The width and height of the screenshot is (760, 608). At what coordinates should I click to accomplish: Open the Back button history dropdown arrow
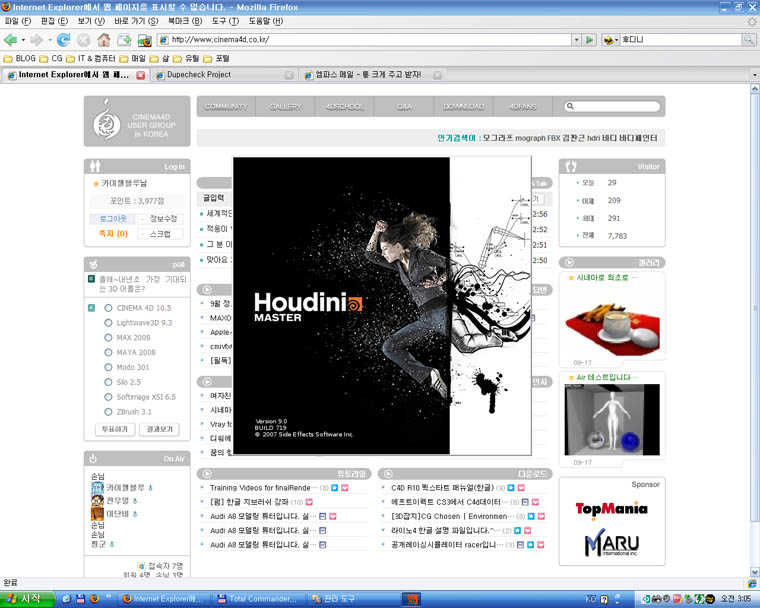point(23,40)
